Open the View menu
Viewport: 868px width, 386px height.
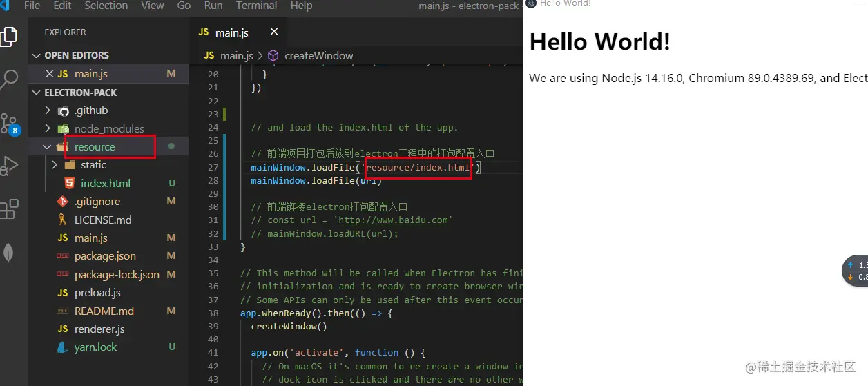pyautogui.click(x=153, y=6)
